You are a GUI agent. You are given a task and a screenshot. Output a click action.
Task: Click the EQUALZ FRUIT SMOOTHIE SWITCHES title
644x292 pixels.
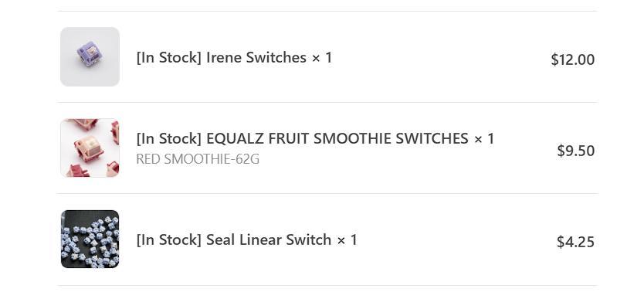(x=337, y=139)
